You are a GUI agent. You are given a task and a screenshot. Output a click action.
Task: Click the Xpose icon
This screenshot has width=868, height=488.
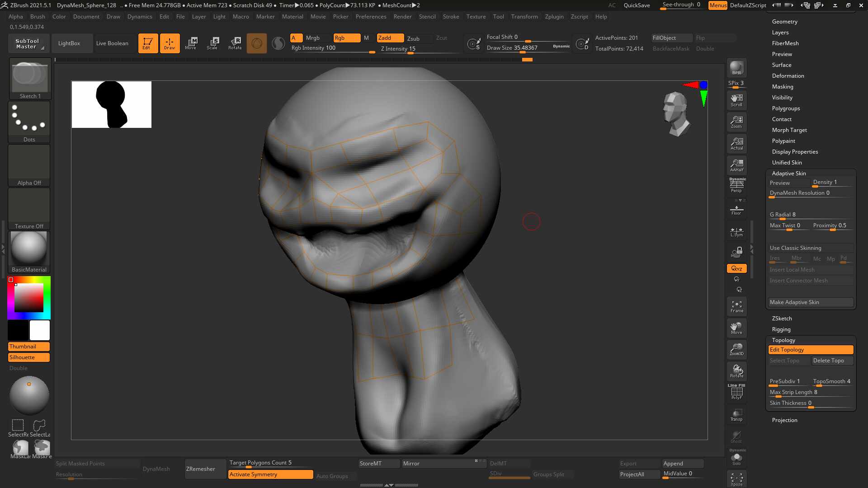[736, 479]
